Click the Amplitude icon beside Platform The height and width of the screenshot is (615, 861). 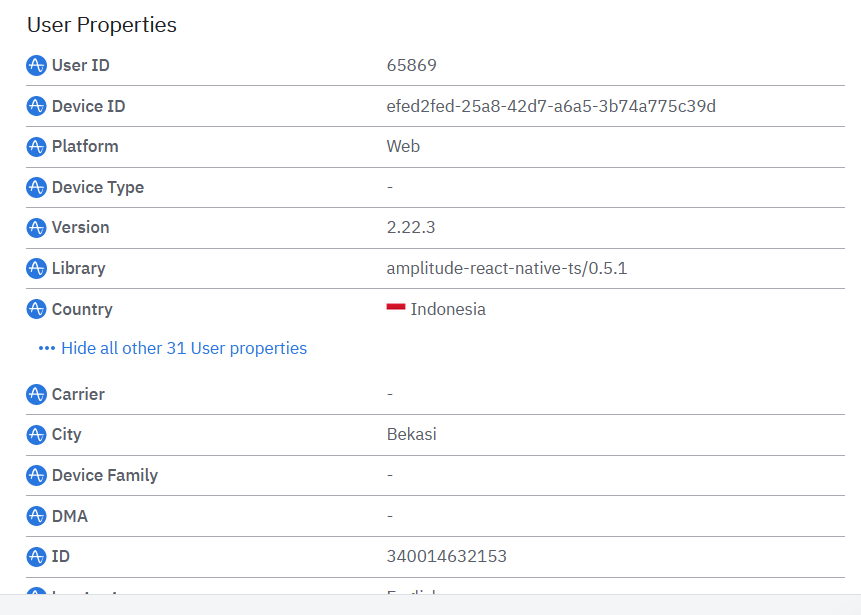pos(36,147)
